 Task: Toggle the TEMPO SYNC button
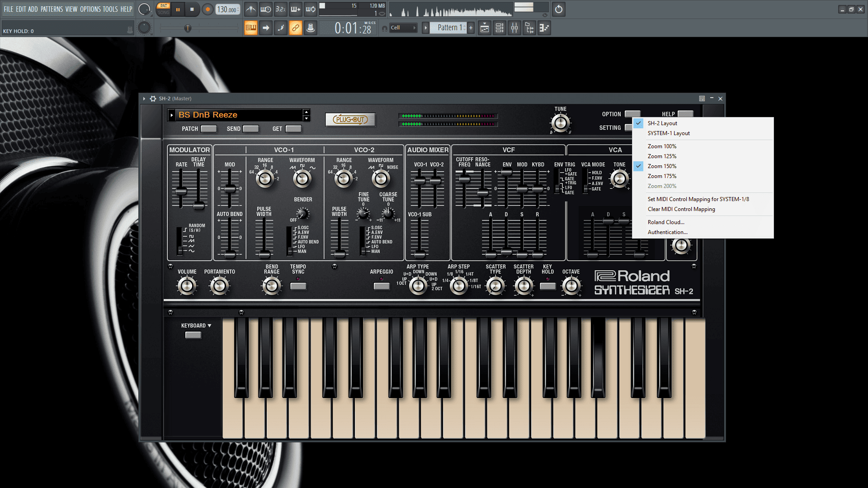298,286
